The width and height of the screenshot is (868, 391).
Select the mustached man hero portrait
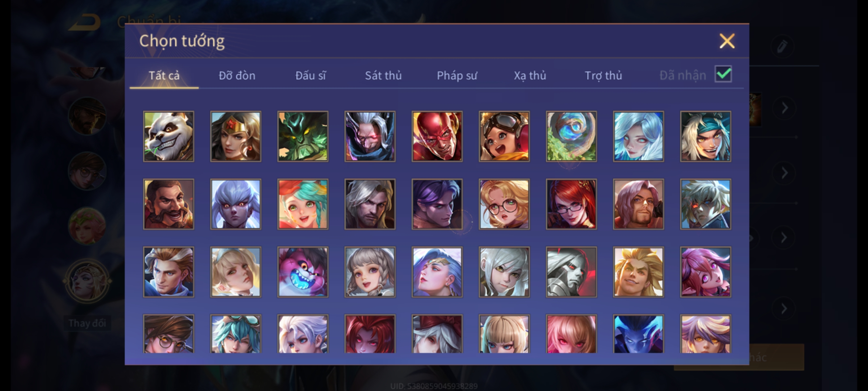169,204
